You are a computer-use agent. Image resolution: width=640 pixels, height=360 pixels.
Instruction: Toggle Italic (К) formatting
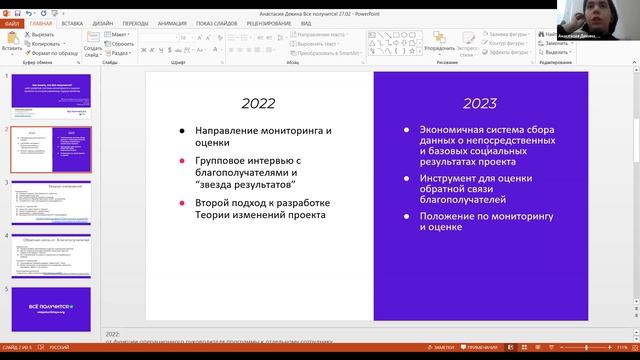152,50
